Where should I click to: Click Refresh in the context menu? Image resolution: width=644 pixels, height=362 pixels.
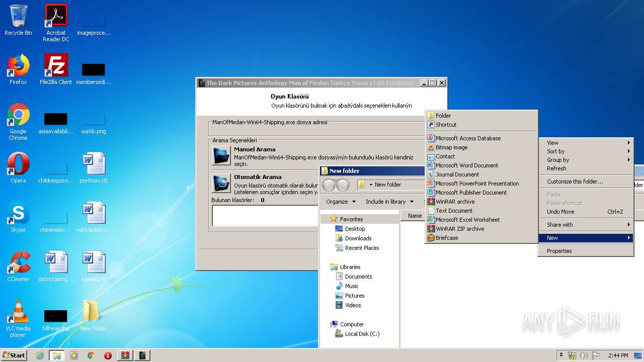586,168
